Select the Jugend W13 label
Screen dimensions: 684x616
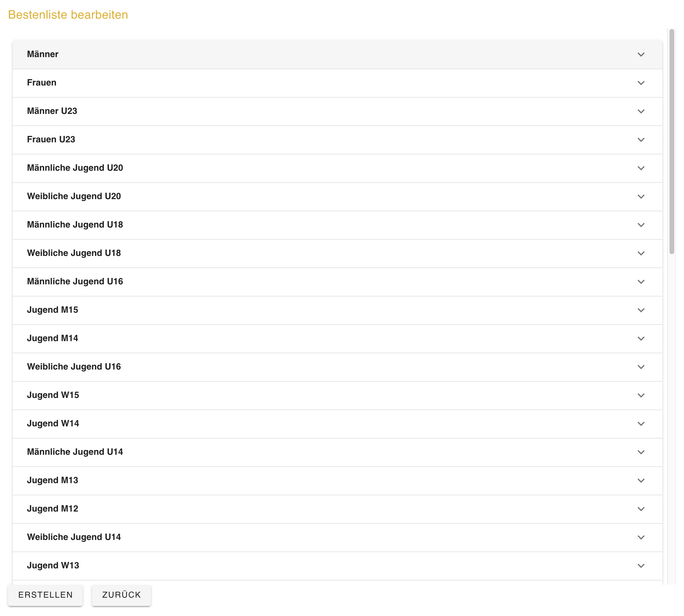(53, 566)
